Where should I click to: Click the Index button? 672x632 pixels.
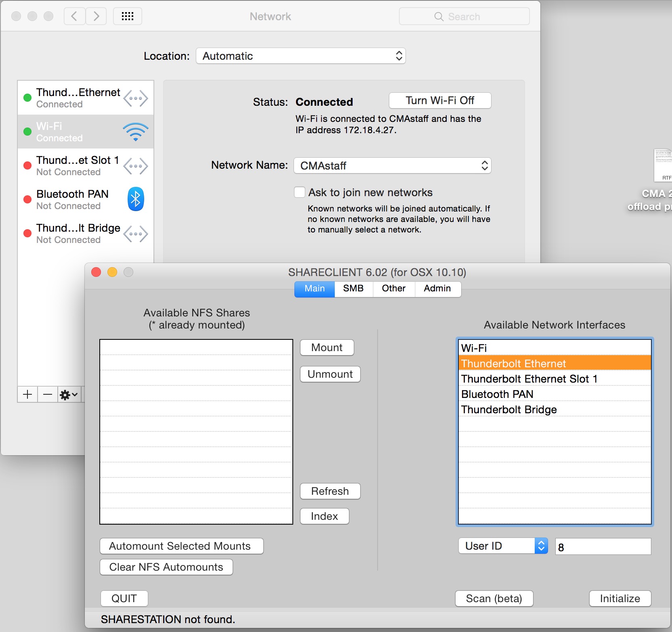pyautogui.click(x=325, y=516)
